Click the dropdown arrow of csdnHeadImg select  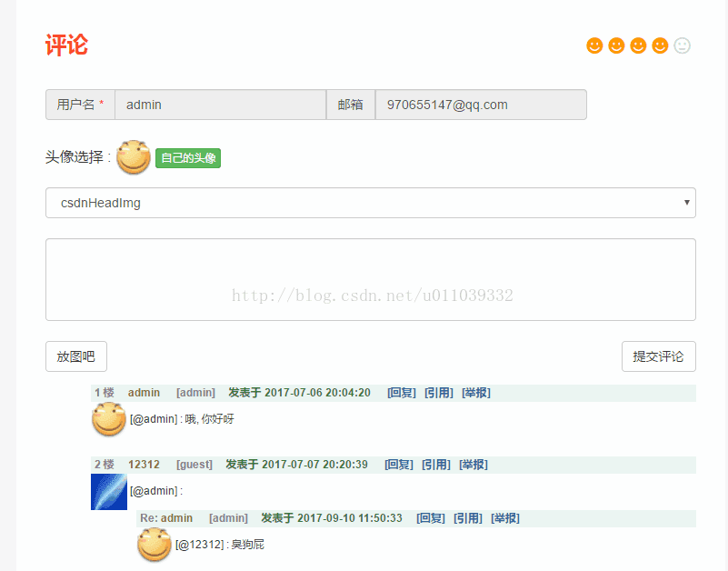(x=687, y=203)
